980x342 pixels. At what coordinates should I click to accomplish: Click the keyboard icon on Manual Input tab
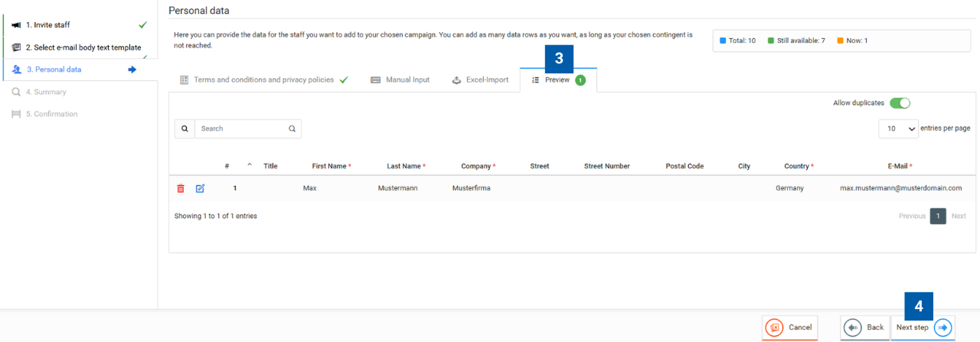click(x=376, y=80)
